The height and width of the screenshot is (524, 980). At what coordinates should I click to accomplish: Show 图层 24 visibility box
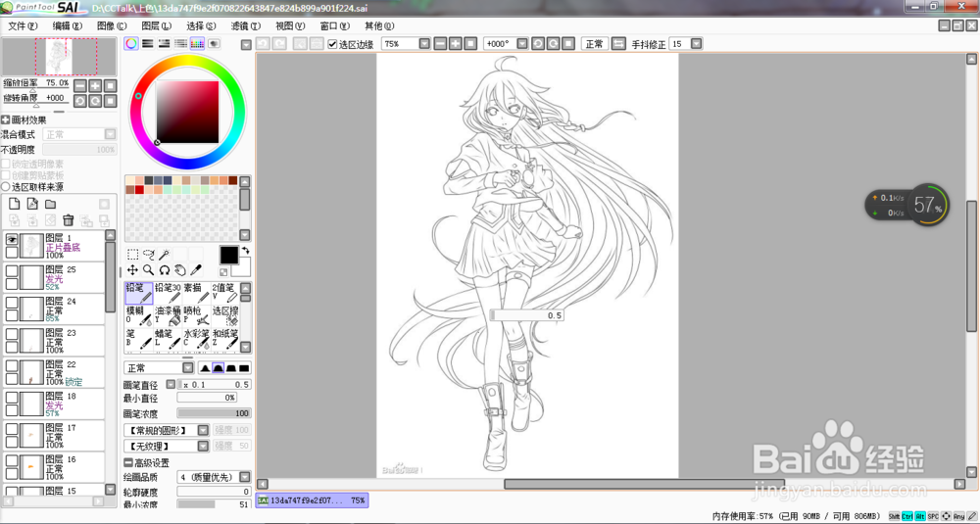(x=11, y=303)
